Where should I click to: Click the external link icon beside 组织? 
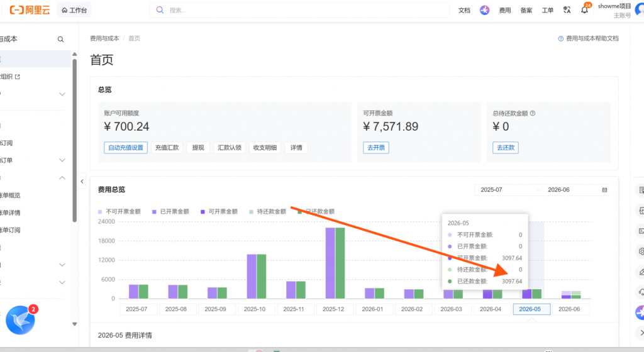(x=17, y=77)
